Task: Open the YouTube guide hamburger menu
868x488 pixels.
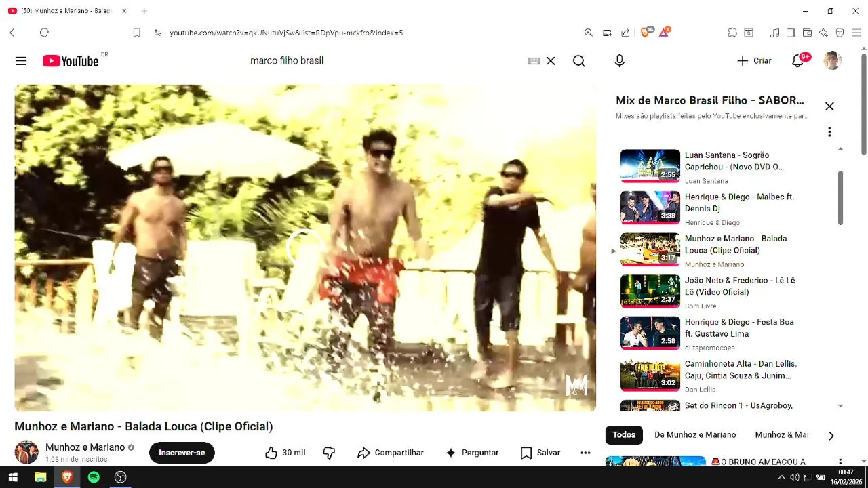Action: 21,61
